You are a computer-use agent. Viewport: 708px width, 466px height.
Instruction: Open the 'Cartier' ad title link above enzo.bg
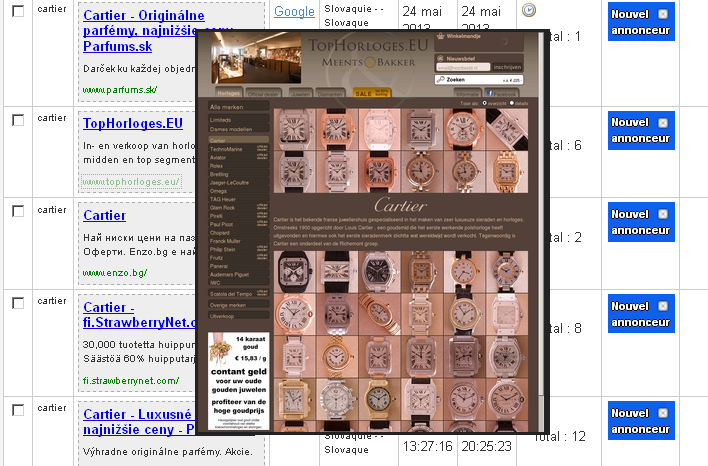click(104, 215)
